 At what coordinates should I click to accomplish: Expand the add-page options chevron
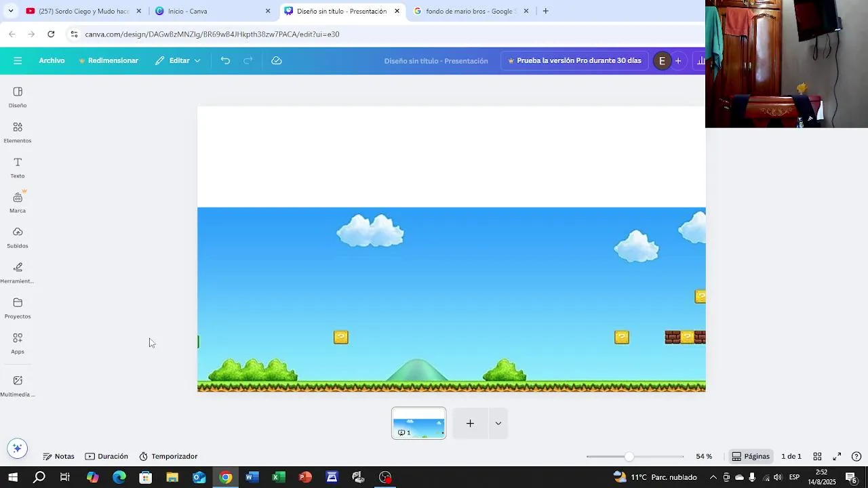click(498, 424)
